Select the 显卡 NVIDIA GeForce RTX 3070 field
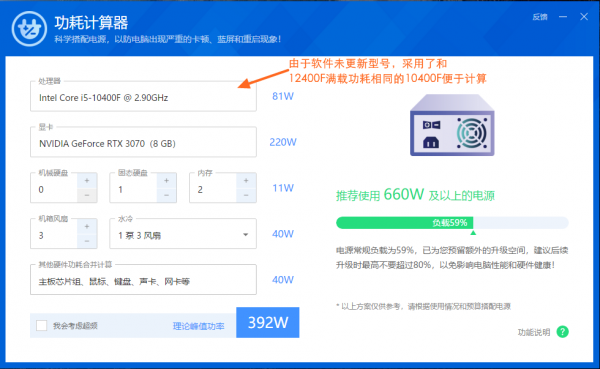 point(143,143)
